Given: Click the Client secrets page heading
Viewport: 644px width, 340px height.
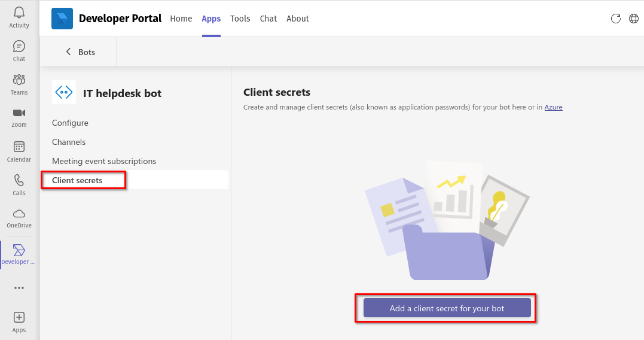Looking at the screenshot, I should point(277,92).
